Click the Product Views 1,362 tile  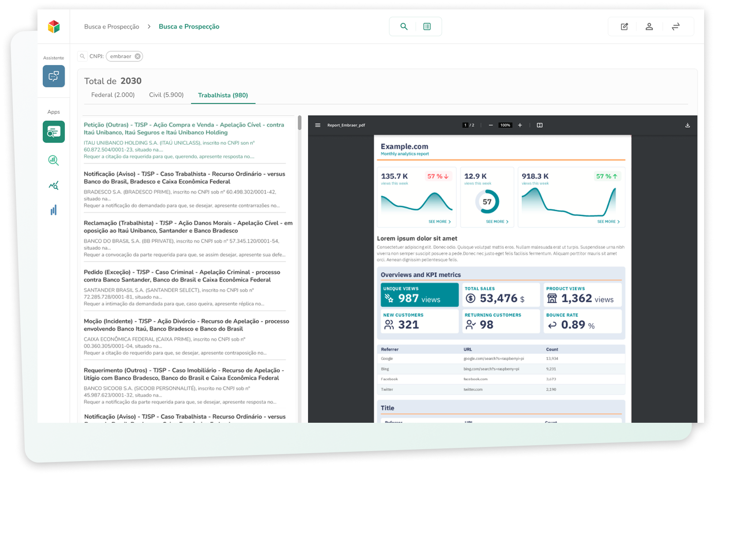pos(583,294)
